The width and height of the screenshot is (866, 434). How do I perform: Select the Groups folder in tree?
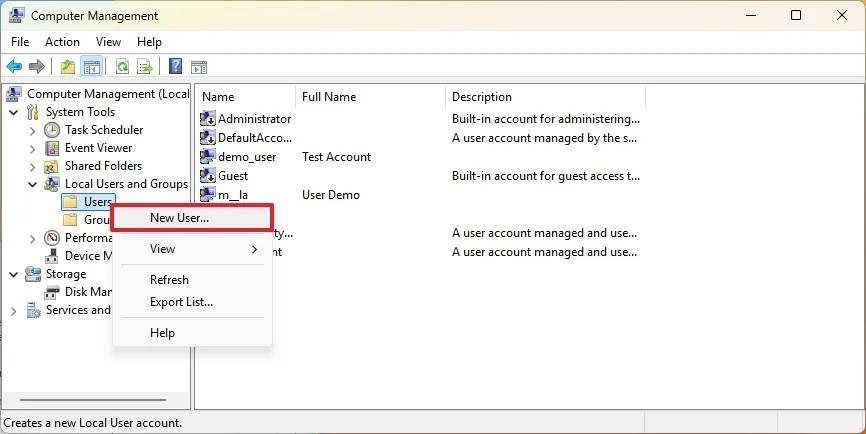(88, 220)
